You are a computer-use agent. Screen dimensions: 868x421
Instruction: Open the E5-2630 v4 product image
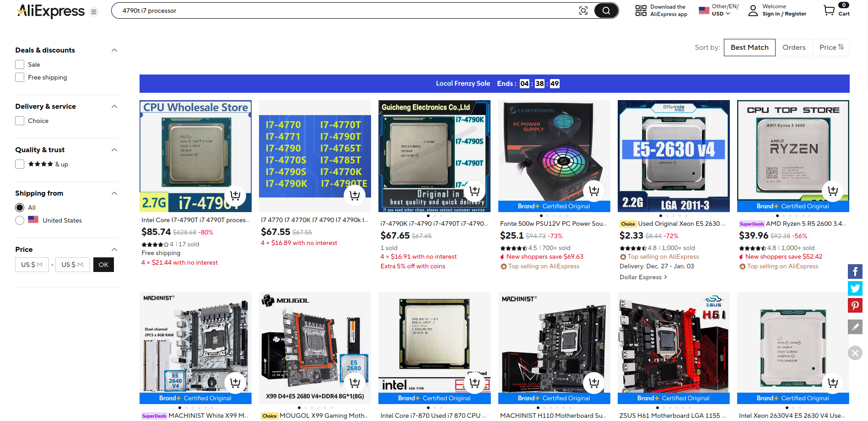[674, 156]
